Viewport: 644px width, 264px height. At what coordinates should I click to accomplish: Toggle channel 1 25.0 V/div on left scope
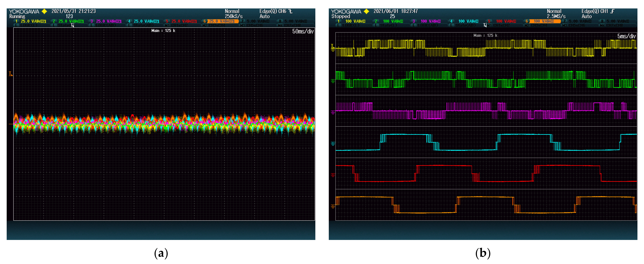point(31,21)
